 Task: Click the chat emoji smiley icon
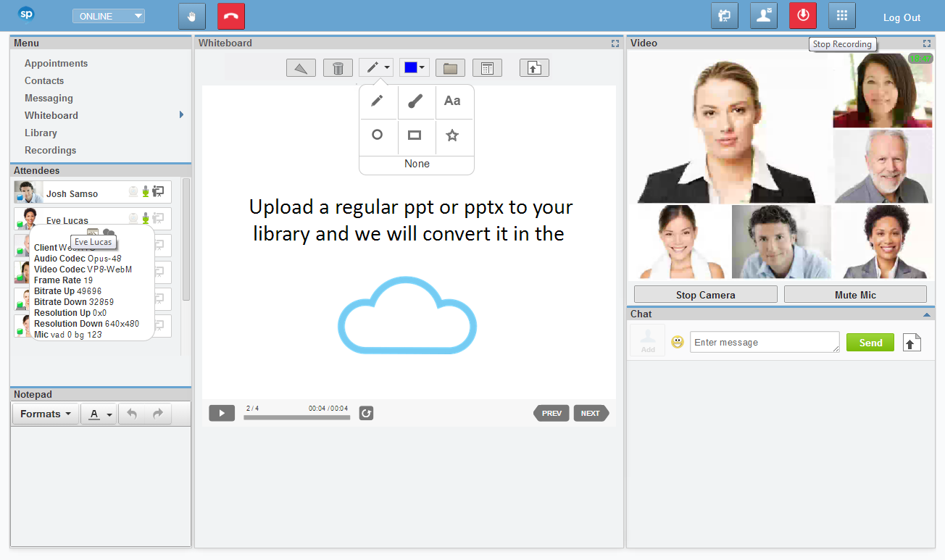678,342
